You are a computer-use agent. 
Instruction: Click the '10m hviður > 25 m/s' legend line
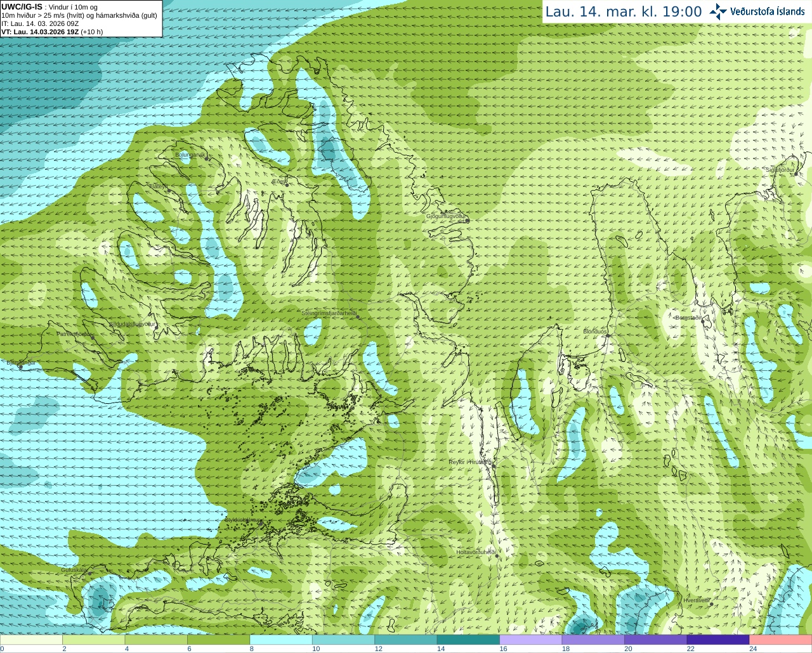79,15
